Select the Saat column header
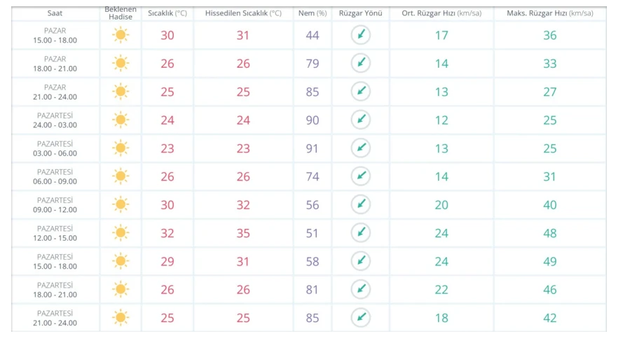 [x=55, y=13]
